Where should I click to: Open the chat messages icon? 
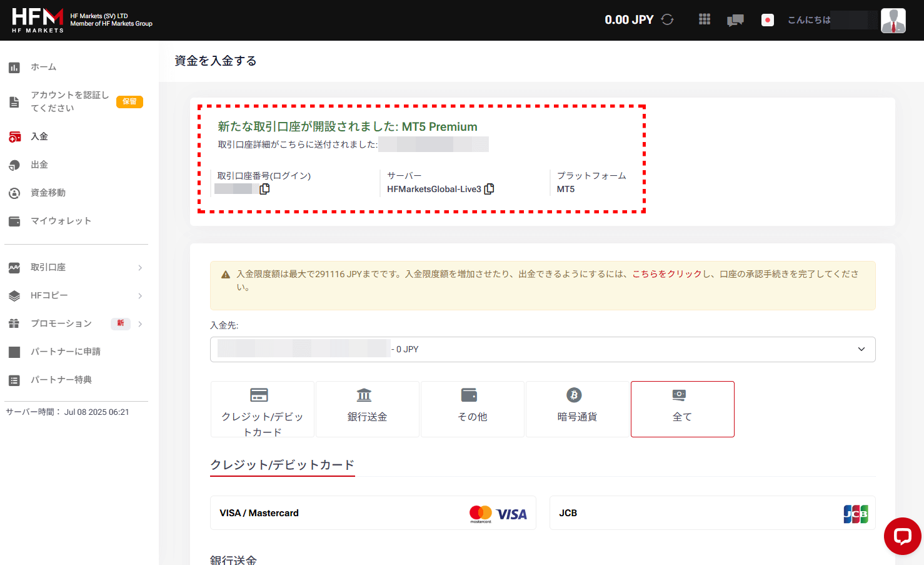[x=735, y=20]
